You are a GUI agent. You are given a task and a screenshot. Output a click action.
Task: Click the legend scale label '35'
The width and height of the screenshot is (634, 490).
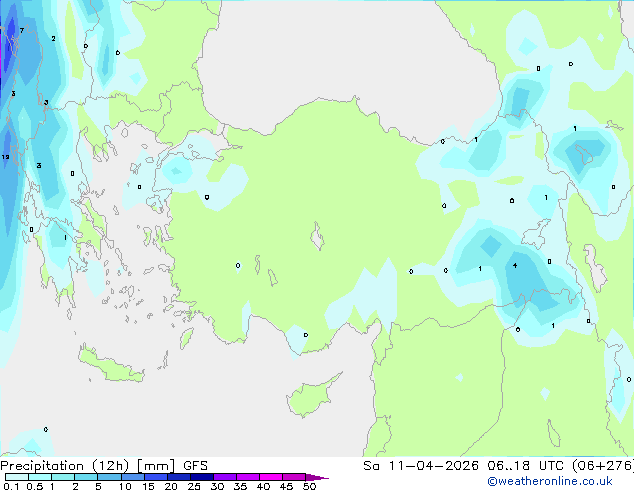[x=240, y=486]
